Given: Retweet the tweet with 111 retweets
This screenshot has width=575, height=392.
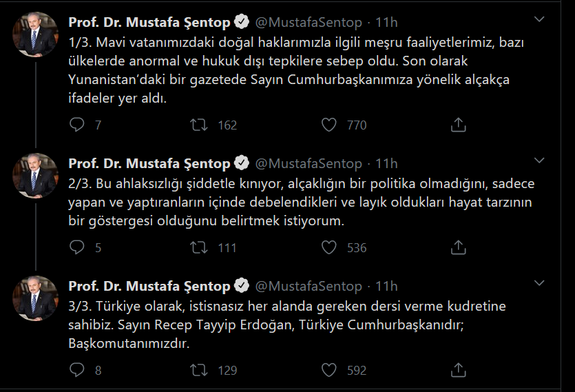Looking at the screenshot, I should click(x=200, y=247).
